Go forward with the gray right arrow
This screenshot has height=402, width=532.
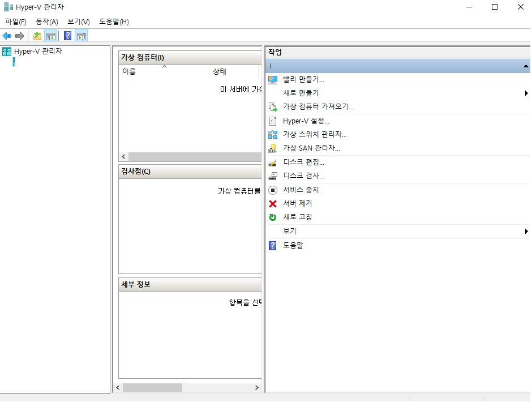[x=20, y=36]
